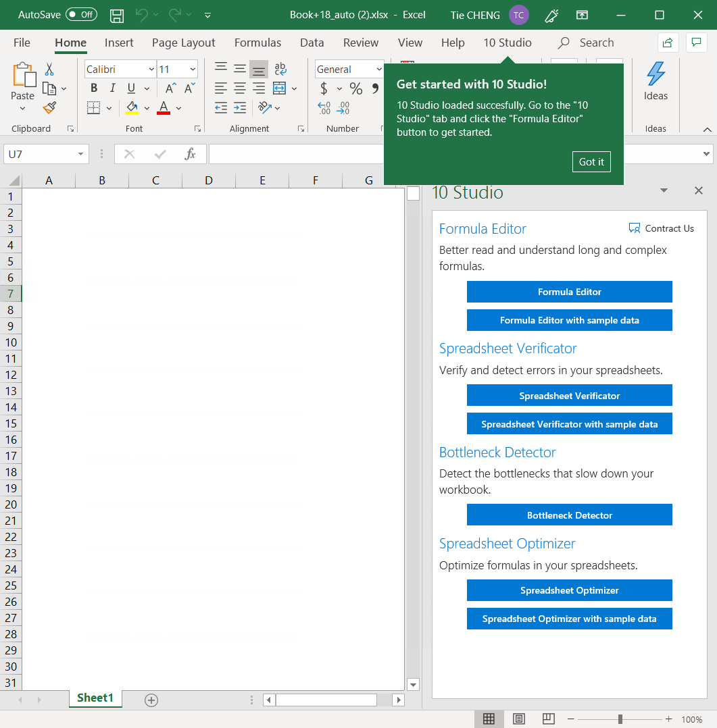This screenshot has width=717, height=728.
Task: Click the Orientation text angle icon
Action: click(x=265, y=108)
